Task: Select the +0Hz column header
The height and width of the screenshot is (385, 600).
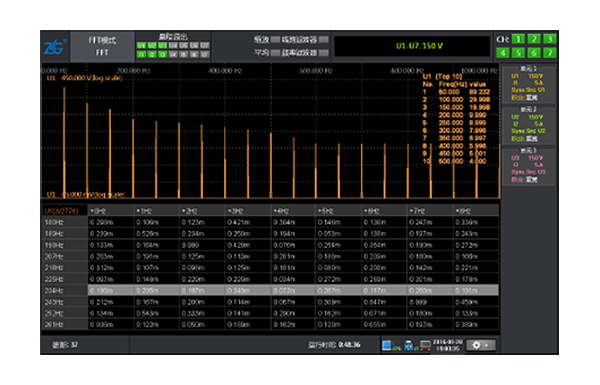Action: [111, 211]
